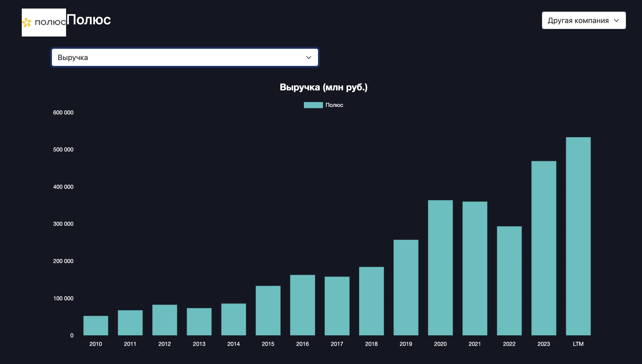Viewport: 642px width, 364px height.
Task: Click the Полюс page heading
Action: [x=89, y=20]
